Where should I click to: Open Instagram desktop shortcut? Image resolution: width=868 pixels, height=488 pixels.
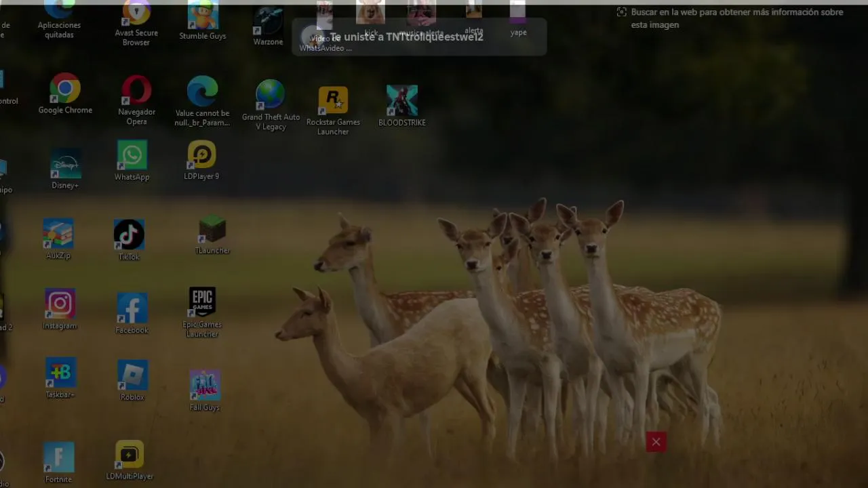click(x=60, y=309)
